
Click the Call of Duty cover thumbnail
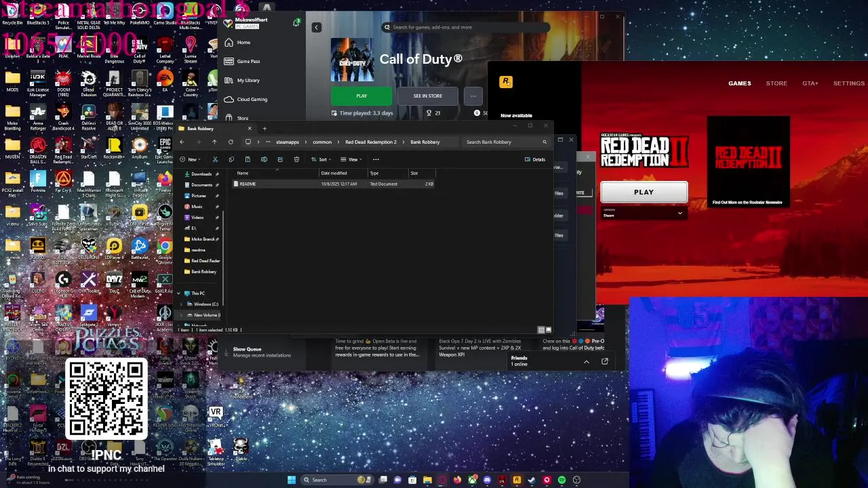[352, 60]
